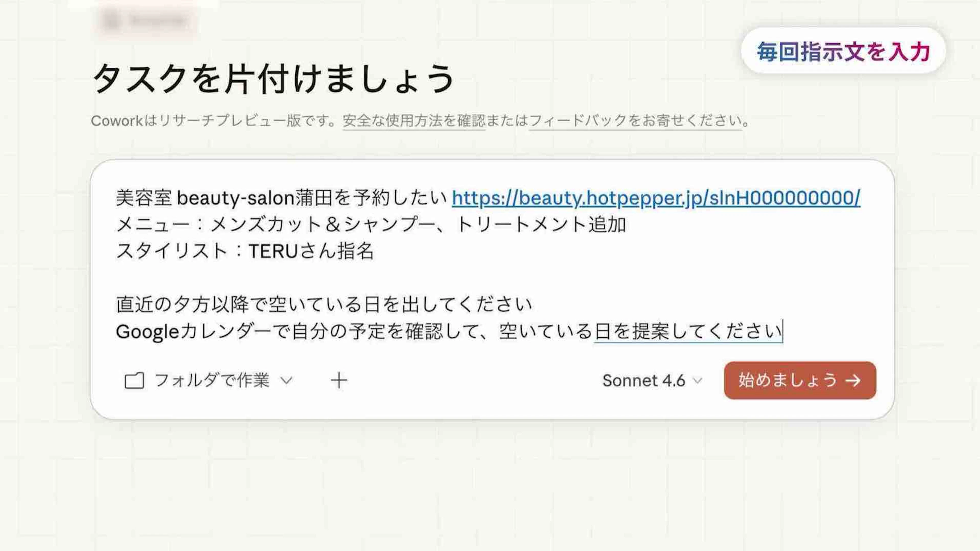The width and height of the screenshot is (980, 551).
Task: Click the folder icon in the prompt box
Action: pos(134,381)
